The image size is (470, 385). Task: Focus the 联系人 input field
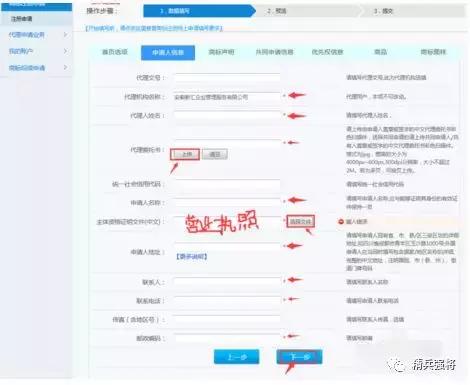(227, 282)
